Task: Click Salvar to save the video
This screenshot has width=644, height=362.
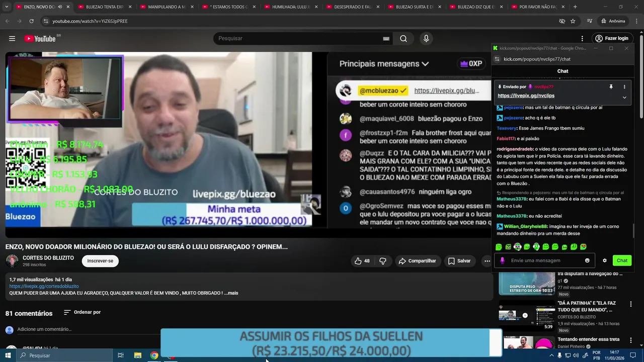Action: (x=459, y=261)
